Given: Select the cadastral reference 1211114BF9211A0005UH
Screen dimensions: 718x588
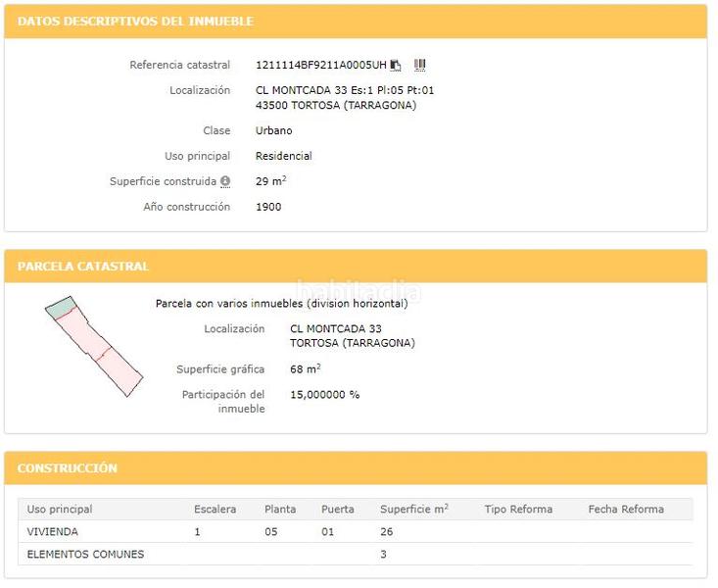Looking at the screenshot, I should (x=320, y=66).
